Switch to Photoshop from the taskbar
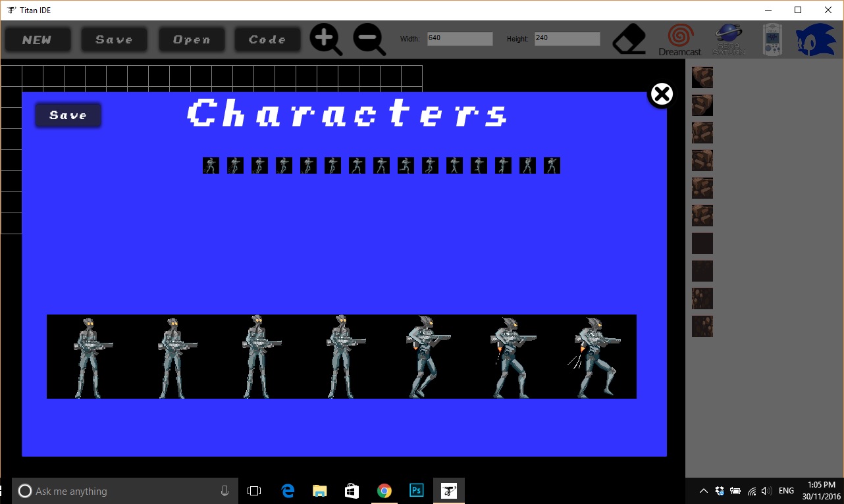The height and width of the screenshot is (504, 844). tap(416, 491)
